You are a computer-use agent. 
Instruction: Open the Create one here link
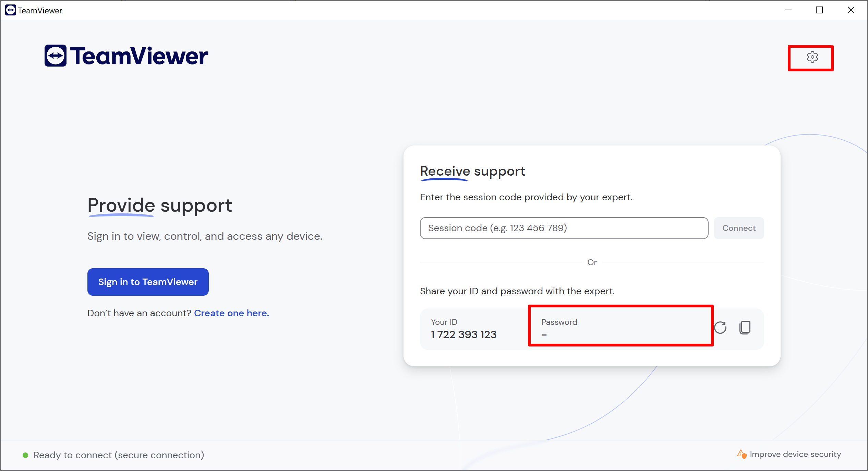pyautogui.click(x=231, y=313)
